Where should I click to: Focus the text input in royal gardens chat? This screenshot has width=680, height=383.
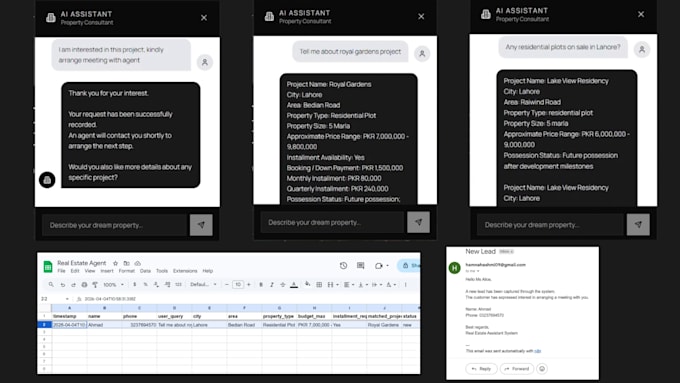[x=332, y=223]
